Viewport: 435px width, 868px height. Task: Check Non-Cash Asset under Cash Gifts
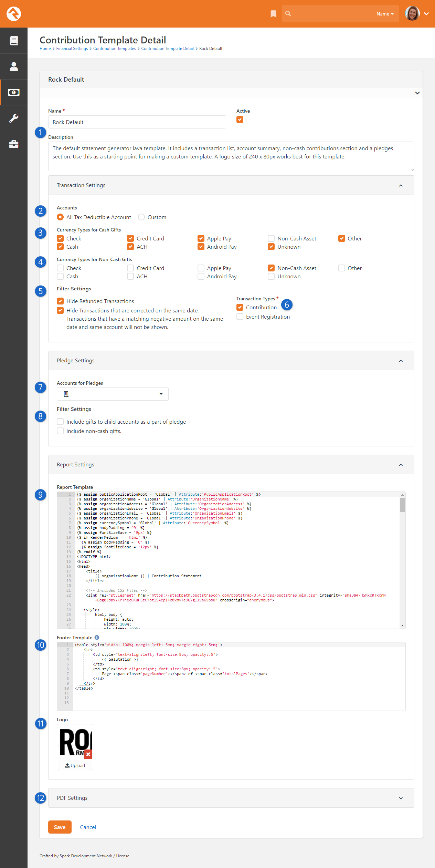271,238
